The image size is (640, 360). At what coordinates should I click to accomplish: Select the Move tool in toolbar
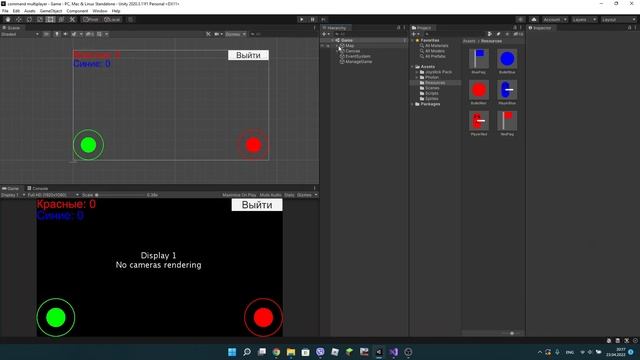point(19,20)
